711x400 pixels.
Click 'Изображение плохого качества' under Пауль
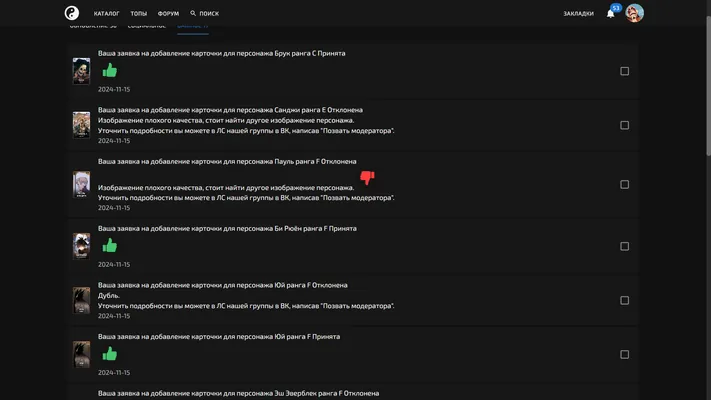pyautogui.click(x=226, y=187)
